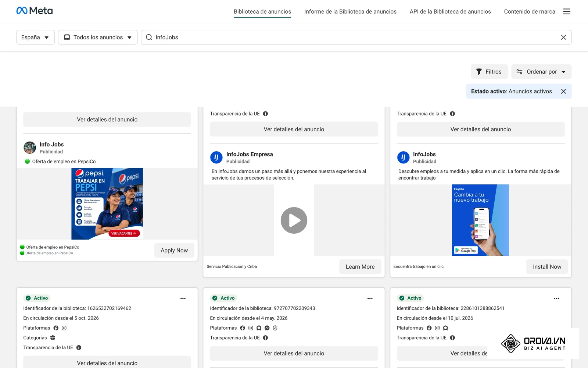Screen dimensions: 588x368
Task: Click Messenger platform icon on 4 may. ad
Action: click(267, 328)
